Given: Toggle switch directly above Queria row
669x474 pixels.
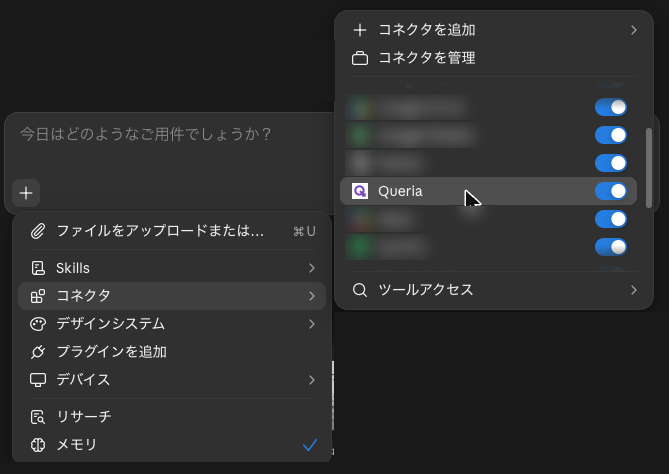Looking at the screenshot, I should pos(611,163).
